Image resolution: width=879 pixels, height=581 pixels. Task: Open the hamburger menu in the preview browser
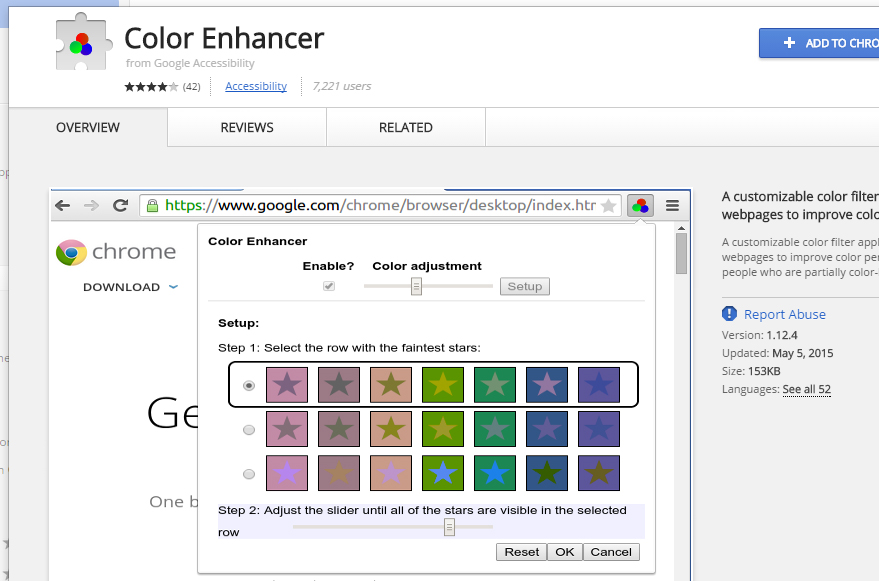672,206
